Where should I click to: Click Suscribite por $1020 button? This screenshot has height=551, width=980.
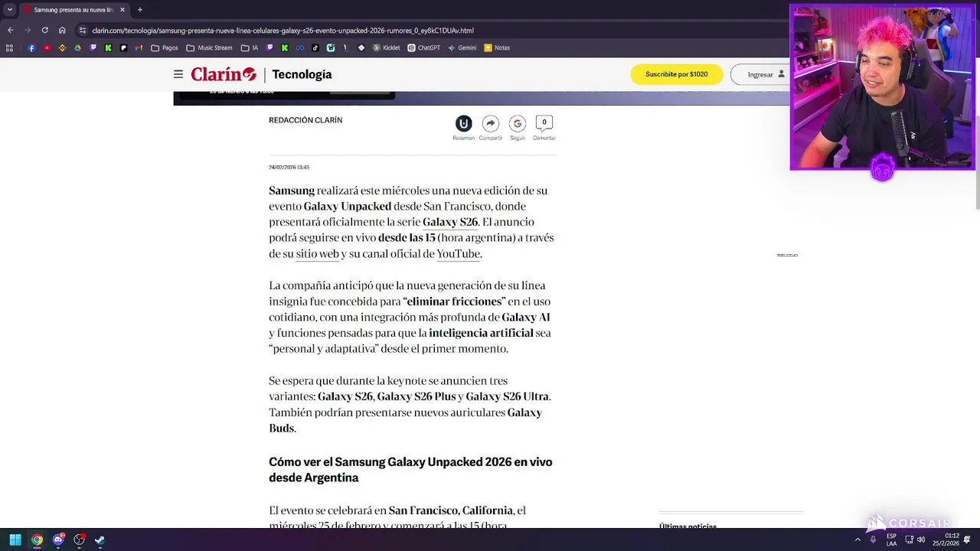[x=676, y=74]
